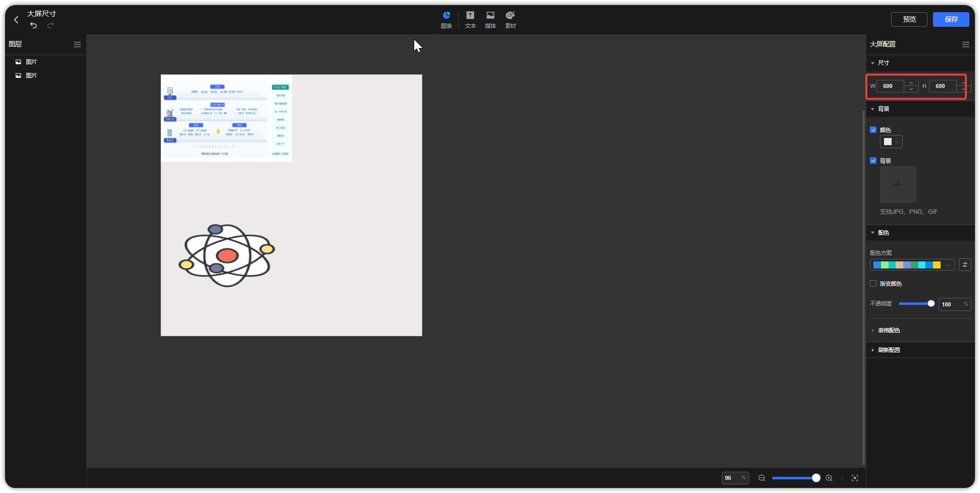Disable the 背景 background image checkbox
Viewport: 980px width, 493px height.
pyautogui.click(x=873, y=160)
